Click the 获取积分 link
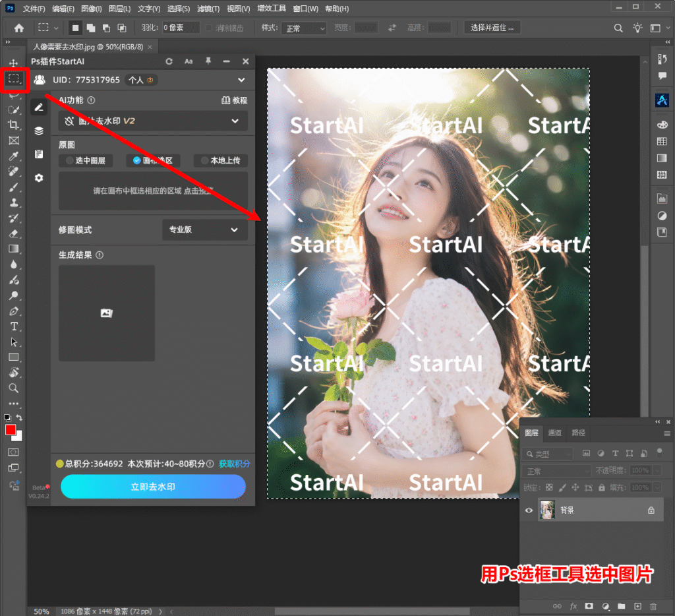This screenshot has width=675, height=616. pos(235,464)
